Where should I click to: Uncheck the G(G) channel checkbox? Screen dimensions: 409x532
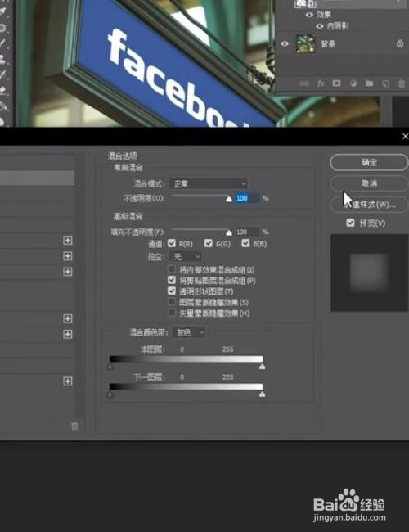point(209,243)
